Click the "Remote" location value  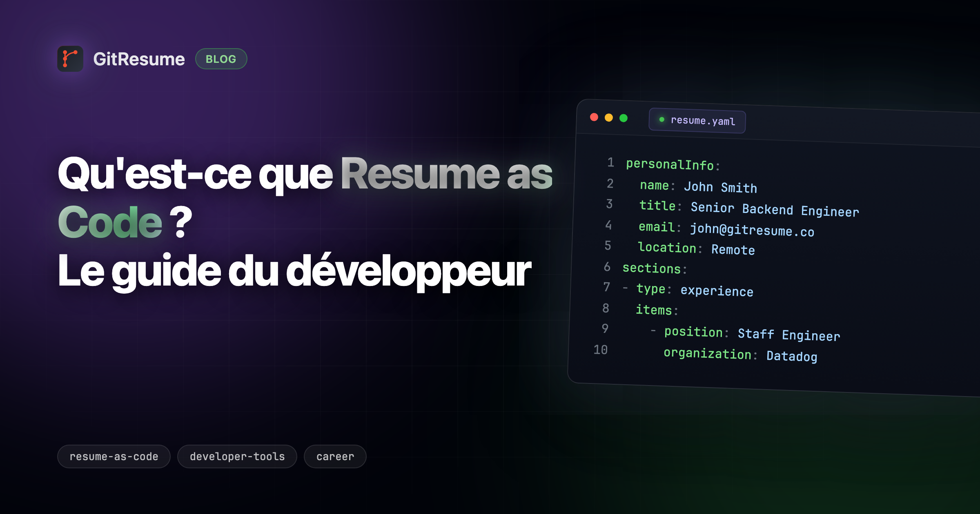click(x=733, y=250)
